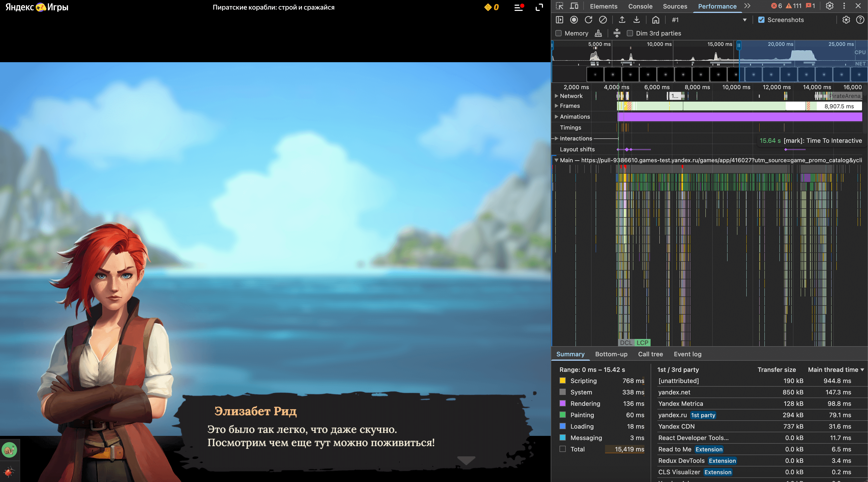Image resolution: width=868 pixels, height=482 pixels.
Task: Open the Bottom-up tab
Action: coord(611,354)
